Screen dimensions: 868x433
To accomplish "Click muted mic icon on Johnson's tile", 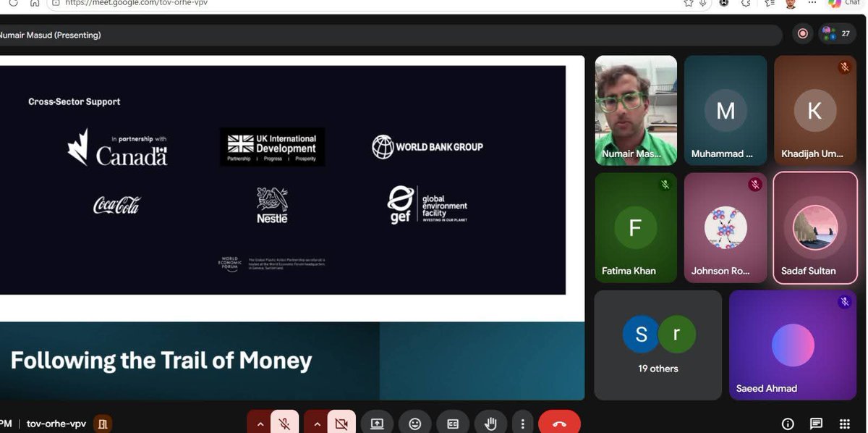I will pos(754,185).
